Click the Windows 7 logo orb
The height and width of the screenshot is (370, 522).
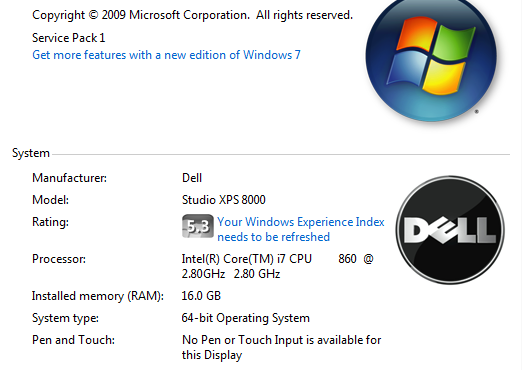point(431,58)
